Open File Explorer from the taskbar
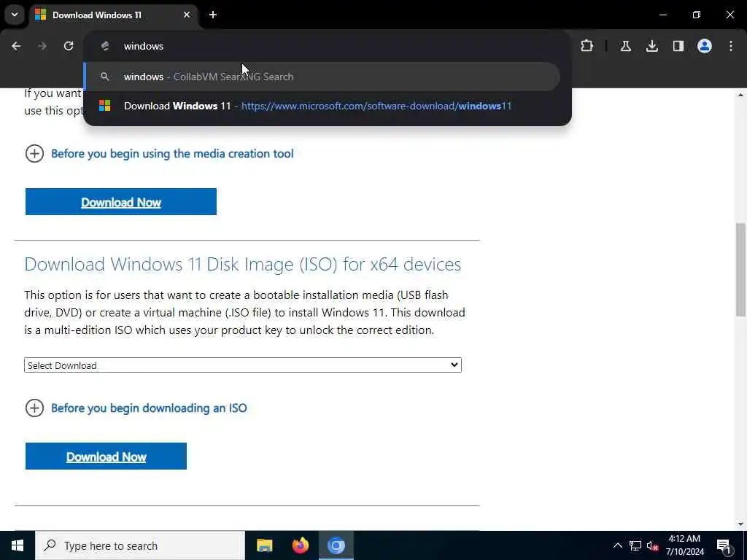This screenshot has width=747, height=560. click(264, 545)
